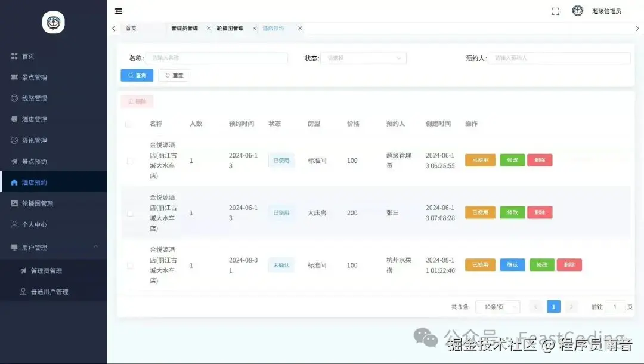Click the fullscreen icon in the header
Image resolution: width=644 pixels, height=364 pixels.
click(x=555, y=11)
